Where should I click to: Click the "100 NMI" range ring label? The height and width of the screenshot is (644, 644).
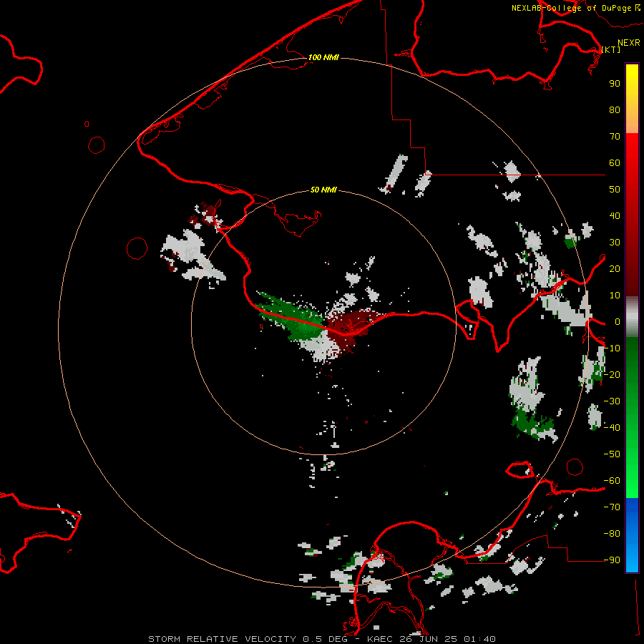pyautogui.click(x=323, y=57)
